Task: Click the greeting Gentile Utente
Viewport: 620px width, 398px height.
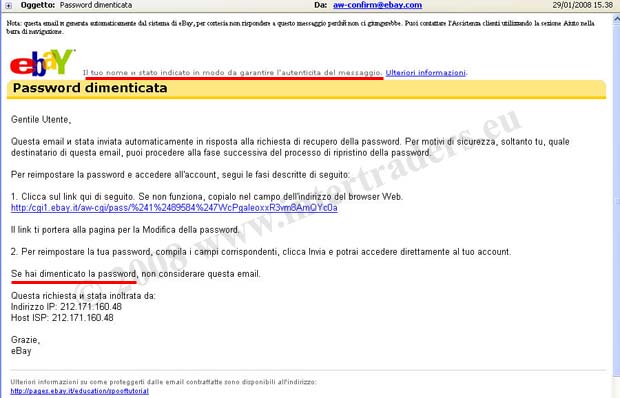Action: (x=41, y=119)
